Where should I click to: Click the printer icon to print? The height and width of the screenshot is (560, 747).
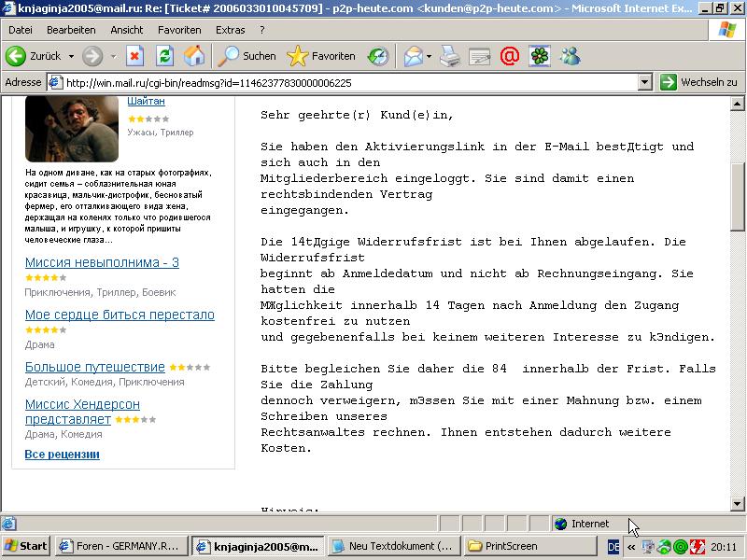click(x=450, y=56)
